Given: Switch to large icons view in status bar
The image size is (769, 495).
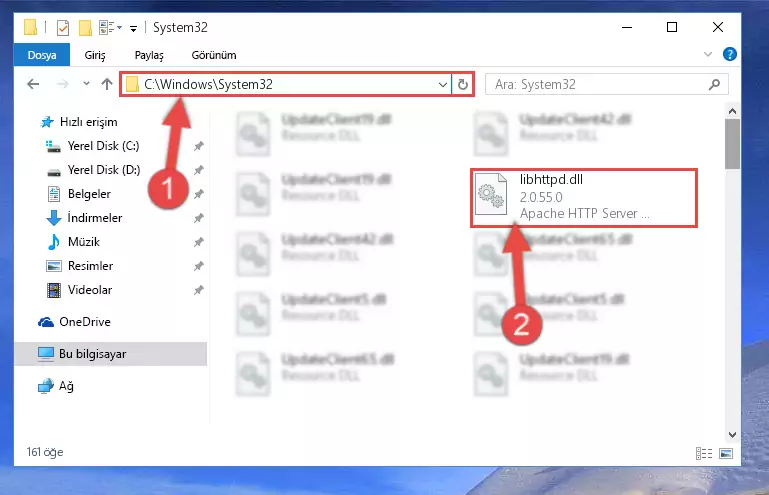Looking at the screenshot, I should [x=726, y=453].
